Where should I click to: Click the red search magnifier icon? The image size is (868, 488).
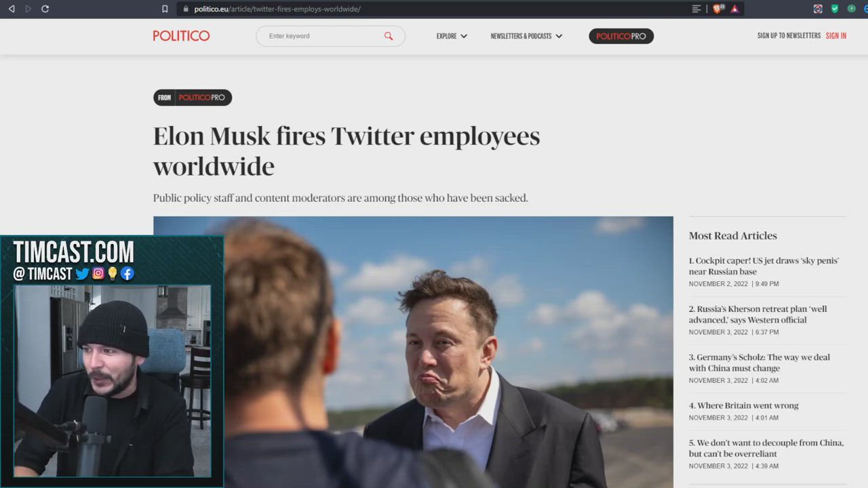coord(389,36)
